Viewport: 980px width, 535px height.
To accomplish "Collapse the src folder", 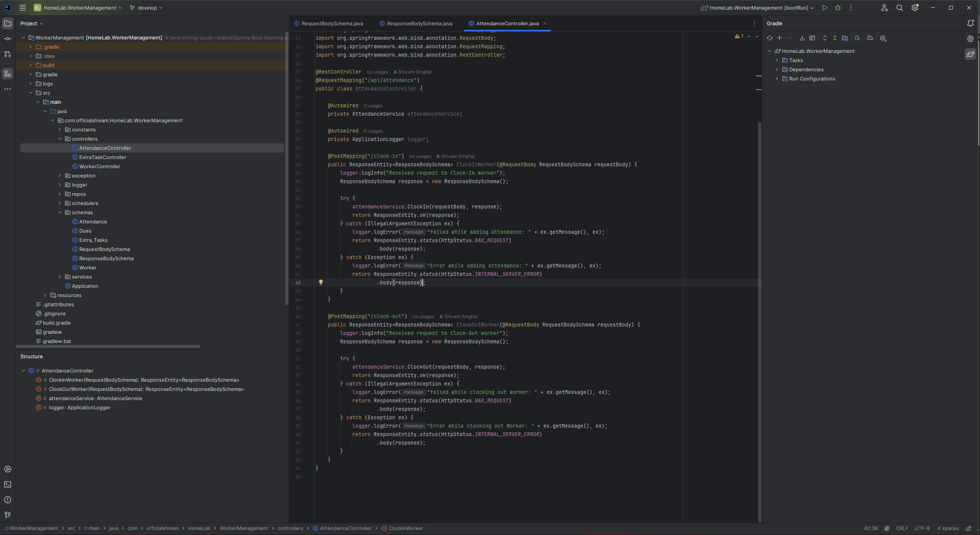I will coord(31,93).
